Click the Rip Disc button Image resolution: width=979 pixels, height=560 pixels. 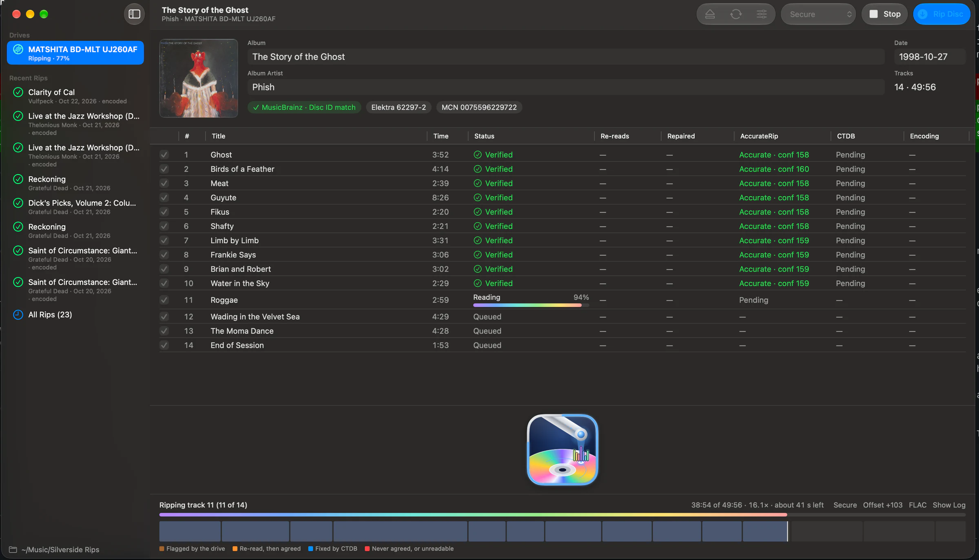pos(941,14)
